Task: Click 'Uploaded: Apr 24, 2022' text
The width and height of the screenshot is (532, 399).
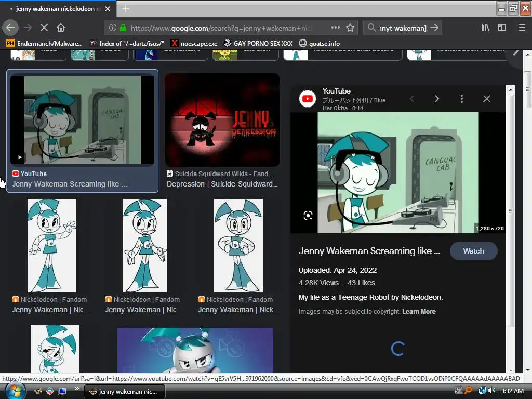Action: [x=338, y=270]
